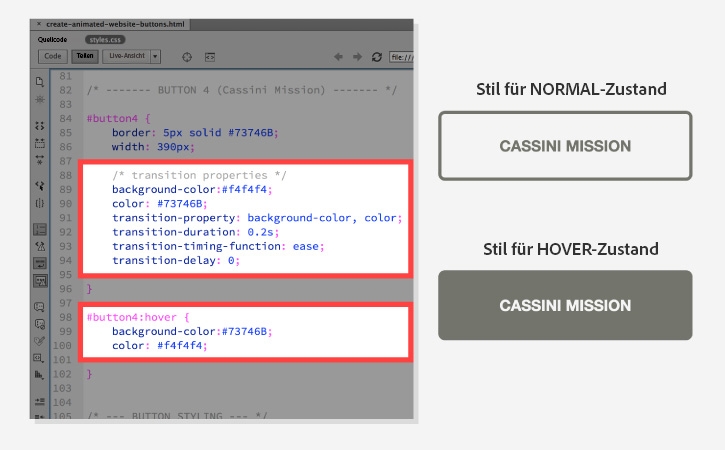Click 'background-color:#f4f4f4;' on line 89
The width and height of the screenshot is (725, 450).
[x=192, y=189]
